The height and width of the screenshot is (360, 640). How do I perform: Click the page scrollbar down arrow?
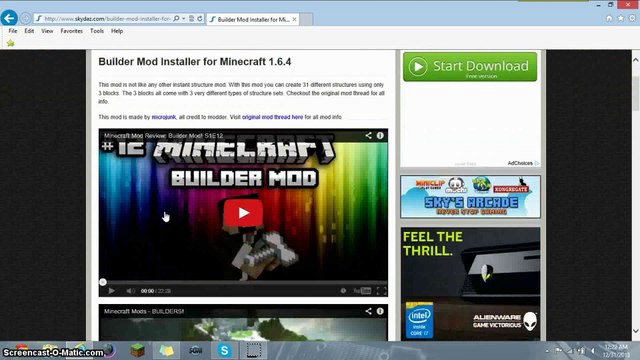click(636, 331)
